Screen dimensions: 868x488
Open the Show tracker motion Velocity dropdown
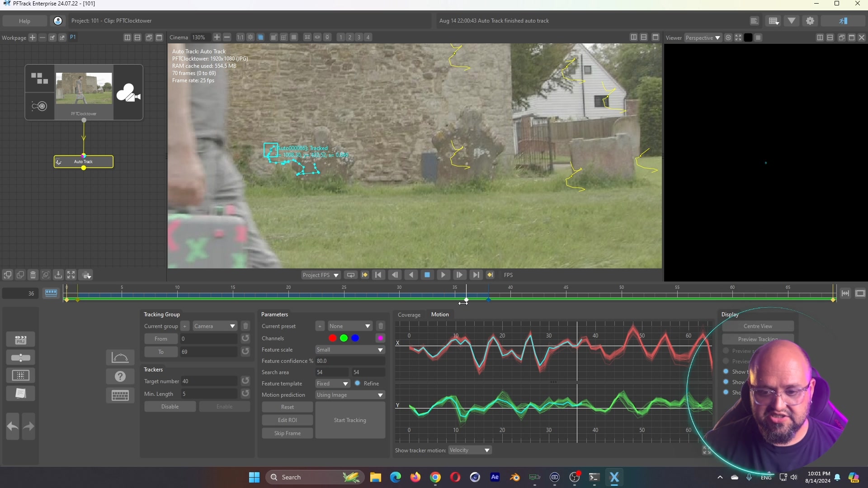click(470, 450)
